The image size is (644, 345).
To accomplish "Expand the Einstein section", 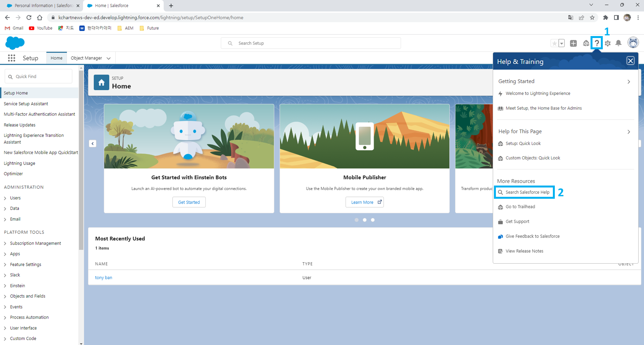I will click(x=5, y=286).
